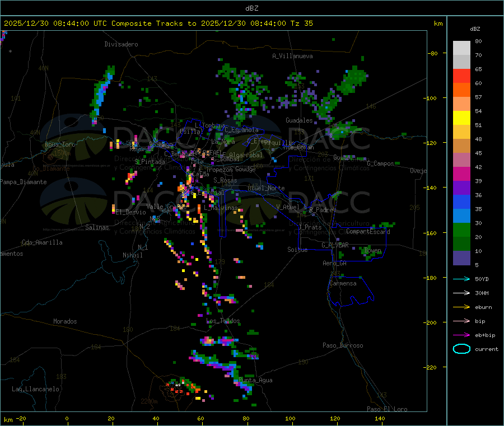This screenshot has height=426, width=504.
Task: Click the G_ALVEAR map label
Action: [x=335, y=245]
